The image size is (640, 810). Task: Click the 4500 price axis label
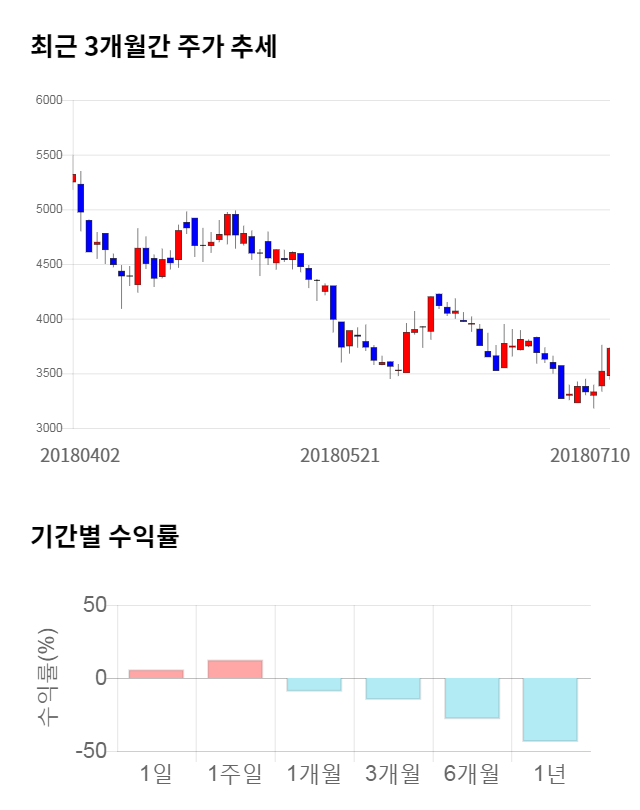point(50,265)
